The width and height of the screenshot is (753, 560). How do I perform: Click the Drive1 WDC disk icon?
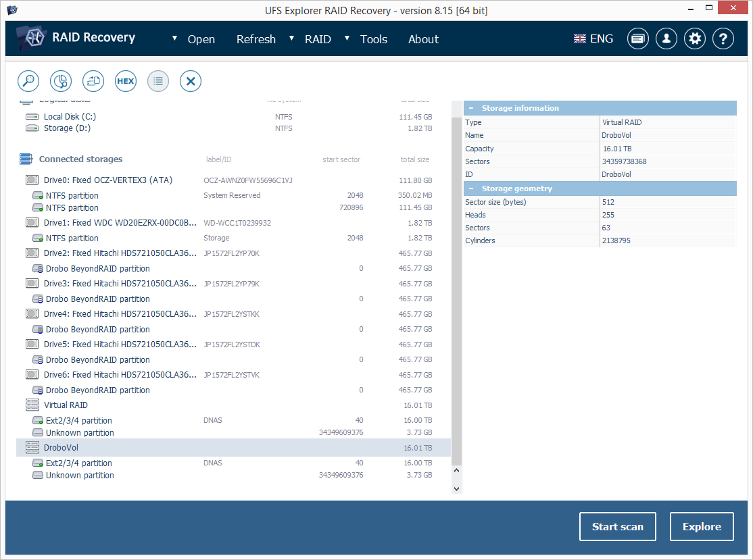32,223
